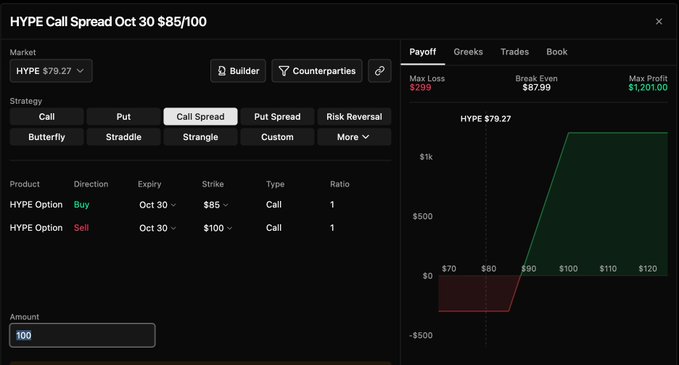The height and width of the screenshot is (365, 679).
Task: Click the Max Profit $1,201.00 value
Action: 648,87
